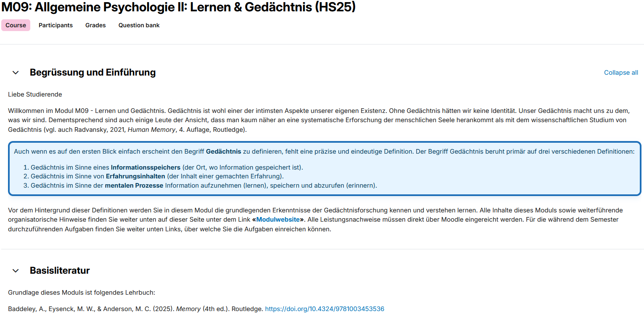
Task: Click the bold word Informationsspeichers
Action: 145,167
